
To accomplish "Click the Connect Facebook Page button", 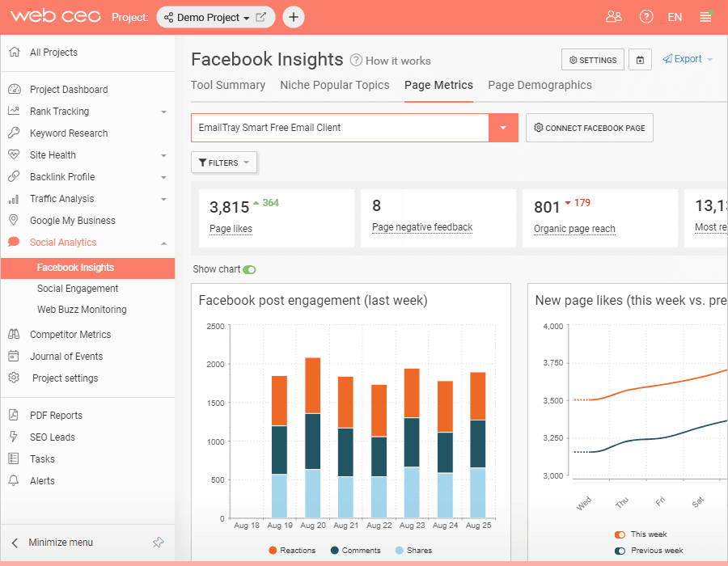I will tap(589, 128).
